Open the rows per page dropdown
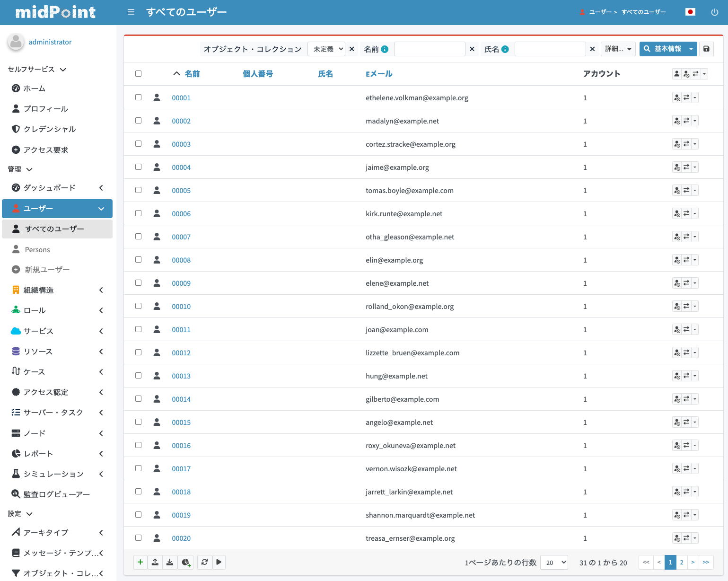Viewport: 728px width, 581px height. (x=554, y=562)
